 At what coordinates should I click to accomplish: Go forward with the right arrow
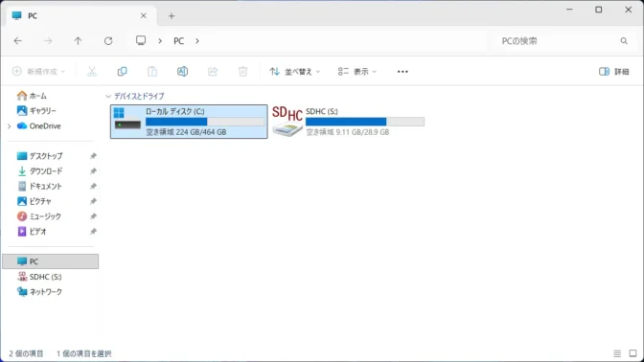(x=48, y=40)
